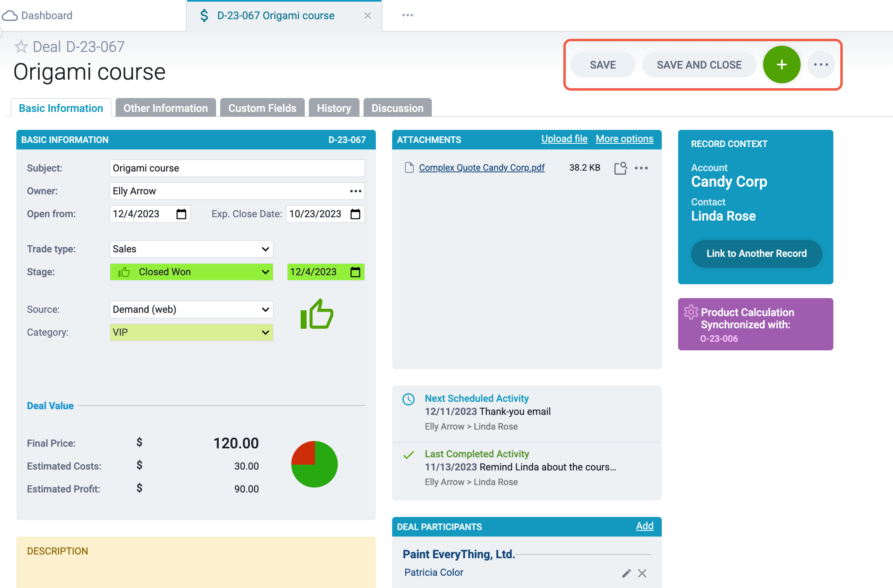Open more actions beside Save and Close
Image resolution: width=893 pixels, height=588 pixels.
pyautogui.click(x=821, y=65)
